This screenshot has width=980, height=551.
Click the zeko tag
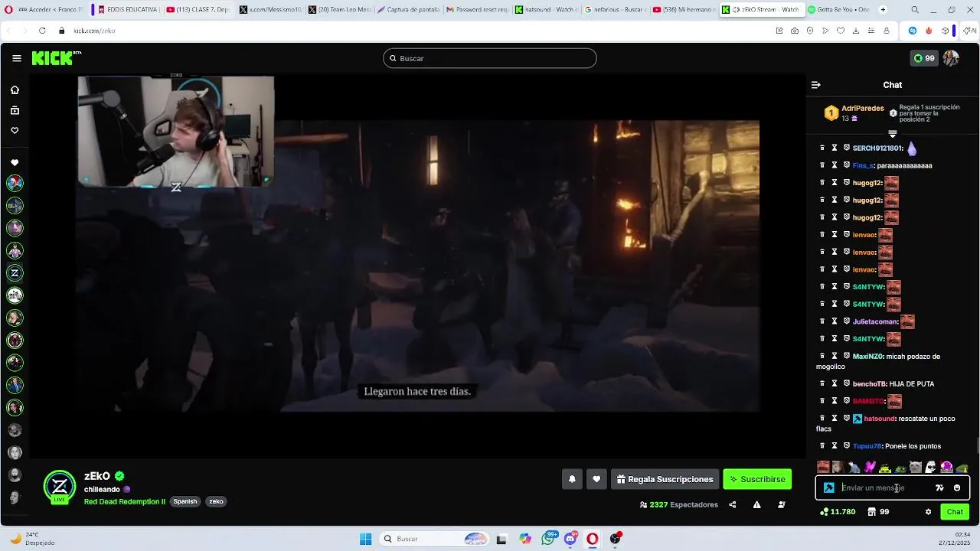(216, 501)
